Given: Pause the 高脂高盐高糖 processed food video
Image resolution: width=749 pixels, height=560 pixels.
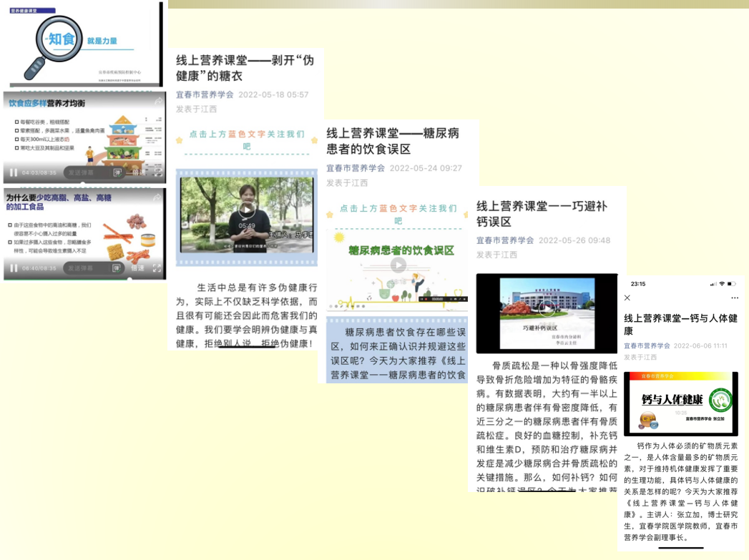Looking at the screenshot, I should click(13, 268).
